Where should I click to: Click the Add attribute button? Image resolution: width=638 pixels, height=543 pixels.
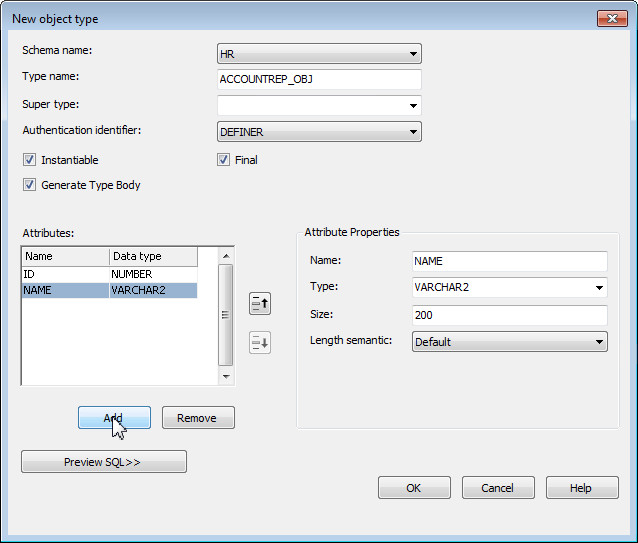click(114, 418)
